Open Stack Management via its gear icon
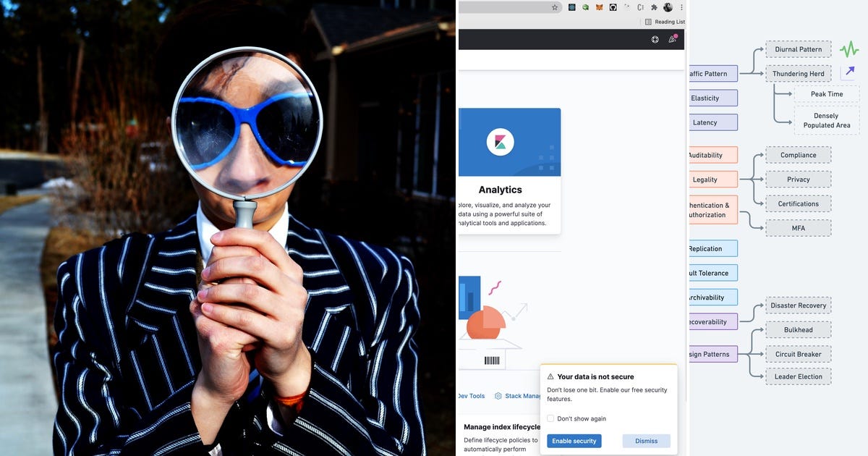 [497, 396]
